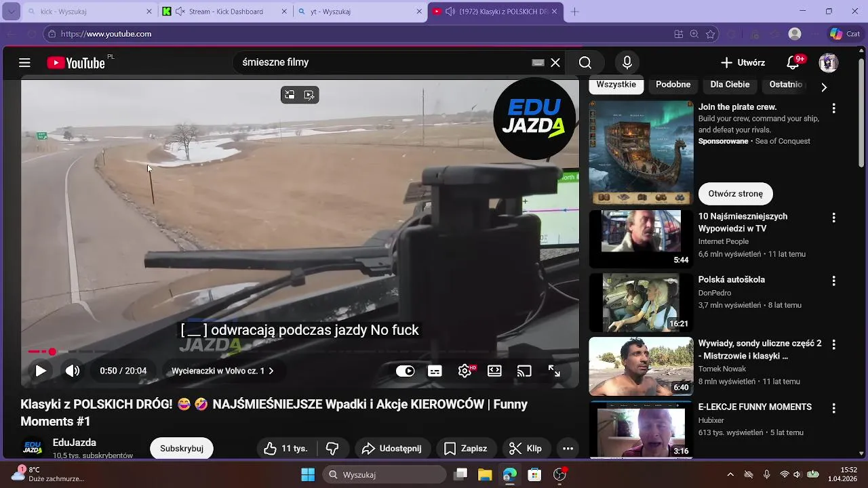Open the YouTube account avatar menu
The height and width of the screenshot is (488, 868).
pyautogui.click(x=828, y=62)
